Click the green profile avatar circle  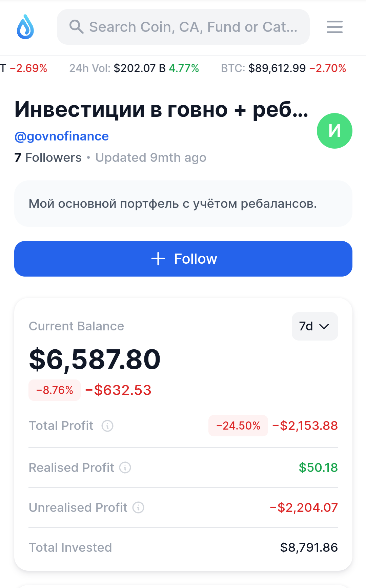334,131
